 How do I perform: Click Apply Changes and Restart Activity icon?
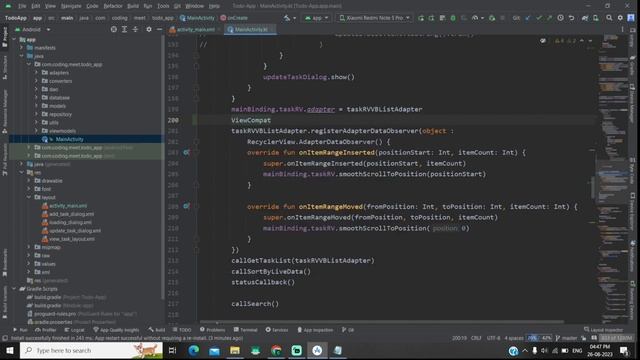(421, 18)
